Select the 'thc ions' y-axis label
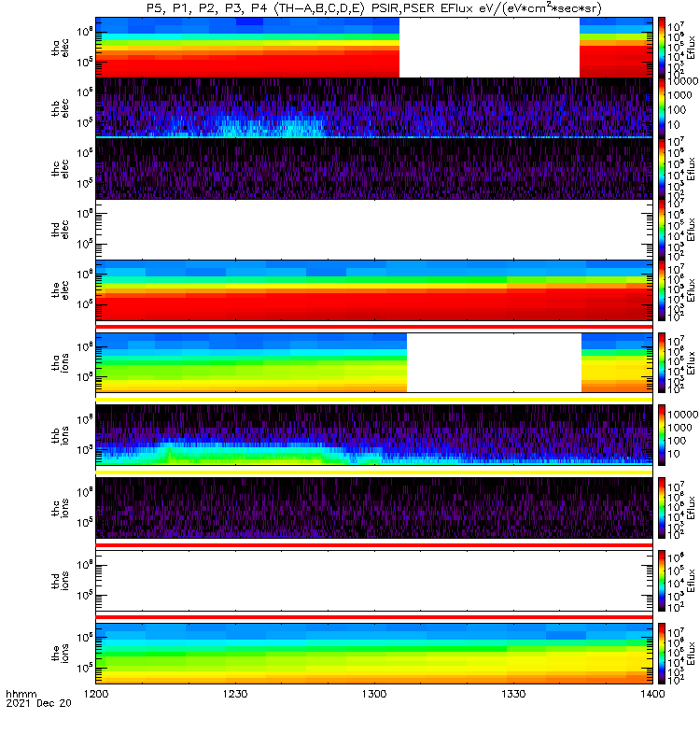The image size is (700, 747). 60,508
